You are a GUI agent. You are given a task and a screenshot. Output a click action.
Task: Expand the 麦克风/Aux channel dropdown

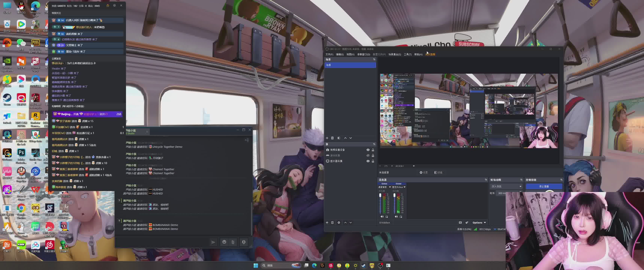click(x=405, y=187)
